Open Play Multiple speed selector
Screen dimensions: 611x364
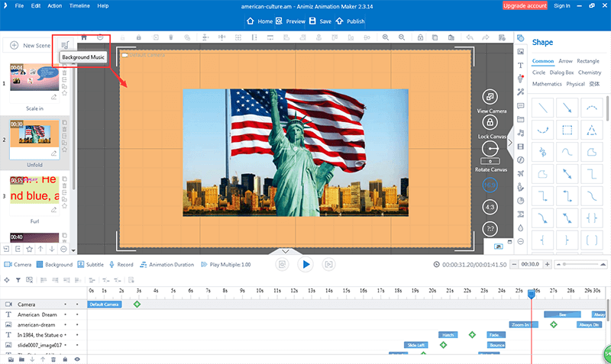[x=225, y=264]
